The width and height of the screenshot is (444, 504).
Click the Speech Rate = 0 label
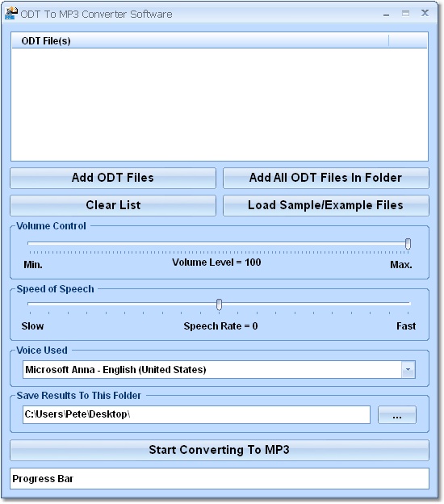220,326
